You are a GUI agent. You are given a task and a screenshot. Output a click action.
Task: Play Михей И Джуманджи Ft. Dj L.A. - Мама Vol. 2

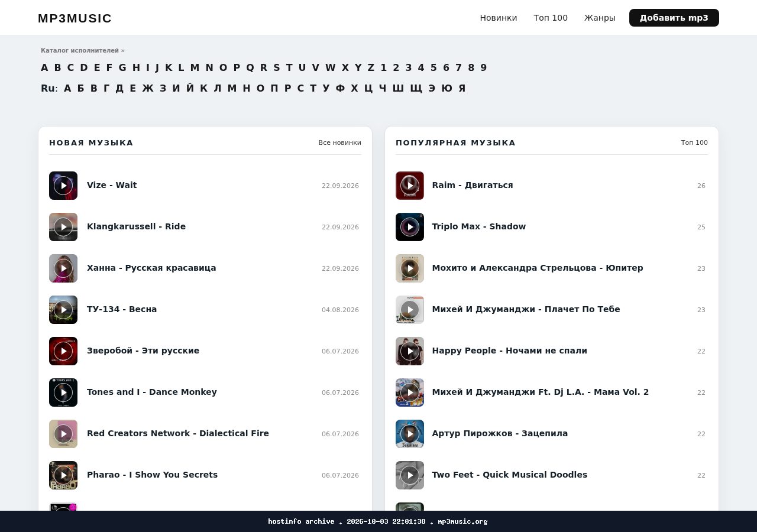[x=410, y=392]
